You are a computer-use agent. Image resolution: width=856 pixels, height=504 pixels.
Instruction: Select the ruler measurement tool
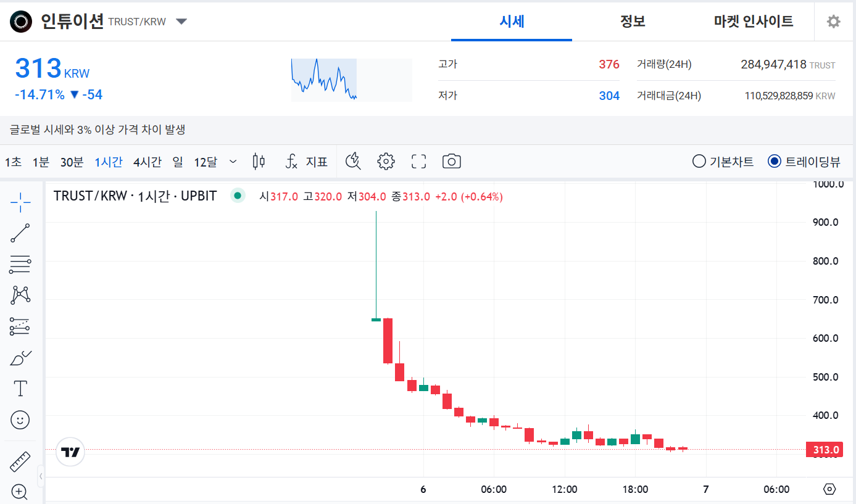click(20, 461)
